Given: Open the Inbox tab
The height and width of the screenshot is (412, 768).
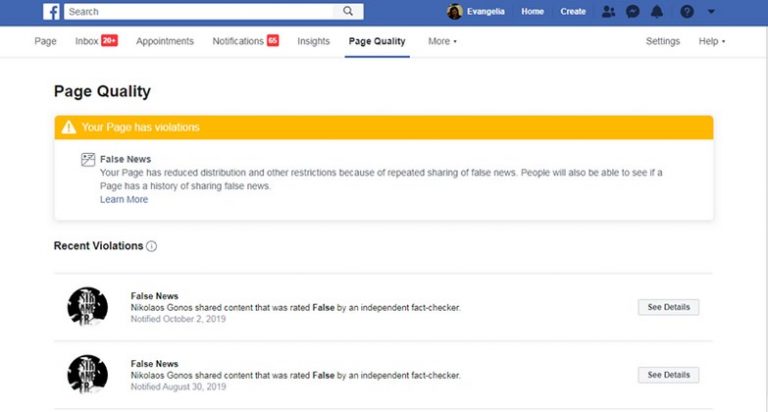Looking at the screenshot, I should pyautogui.click(x=95, y=41).
